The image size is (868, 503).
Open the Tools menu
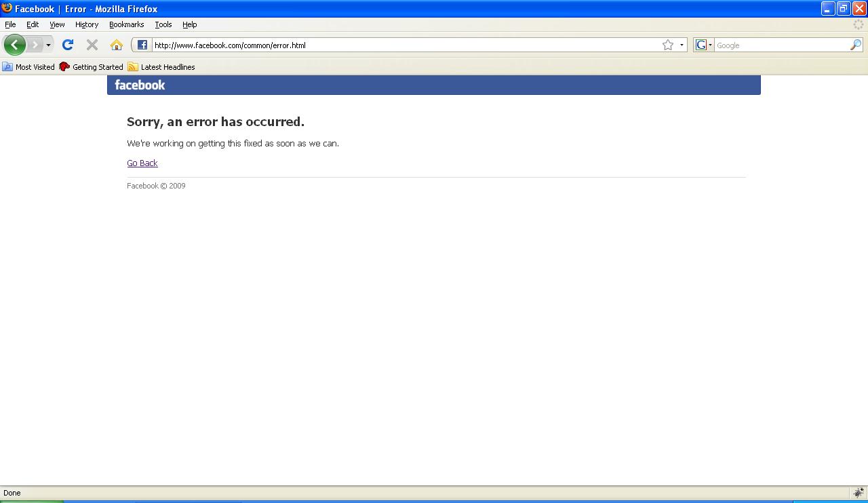(163, 24)
